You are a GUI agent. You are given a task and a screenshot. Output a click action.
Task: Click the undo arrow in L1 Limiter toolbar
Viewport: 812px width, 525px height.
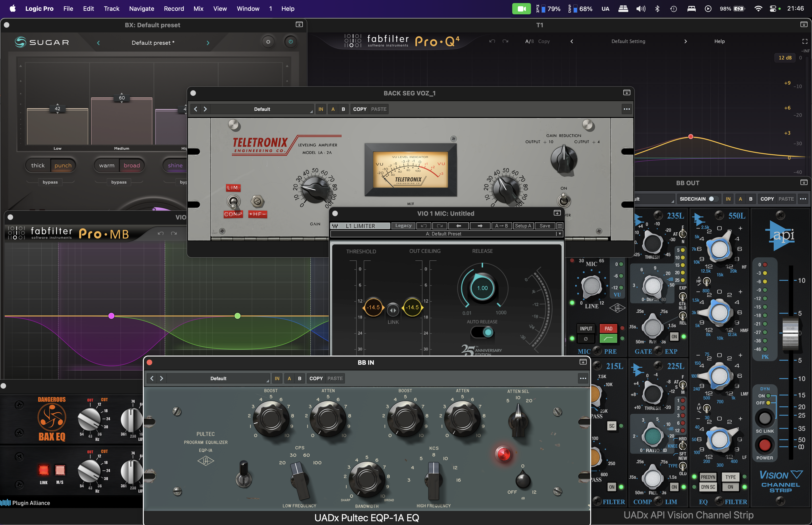(x=424, y=226)
